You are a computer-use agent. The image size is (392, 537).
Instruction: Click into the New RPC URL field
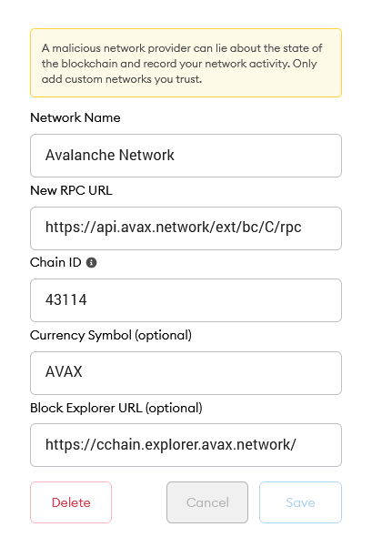click(186, 228)
